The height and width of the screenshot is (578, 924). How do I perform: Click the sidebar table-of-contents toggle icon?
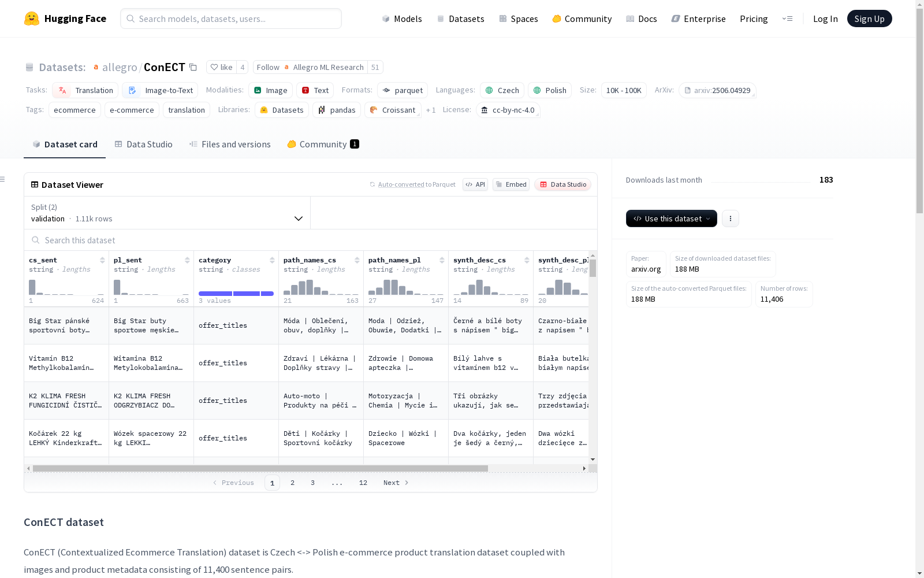point(2,179)
